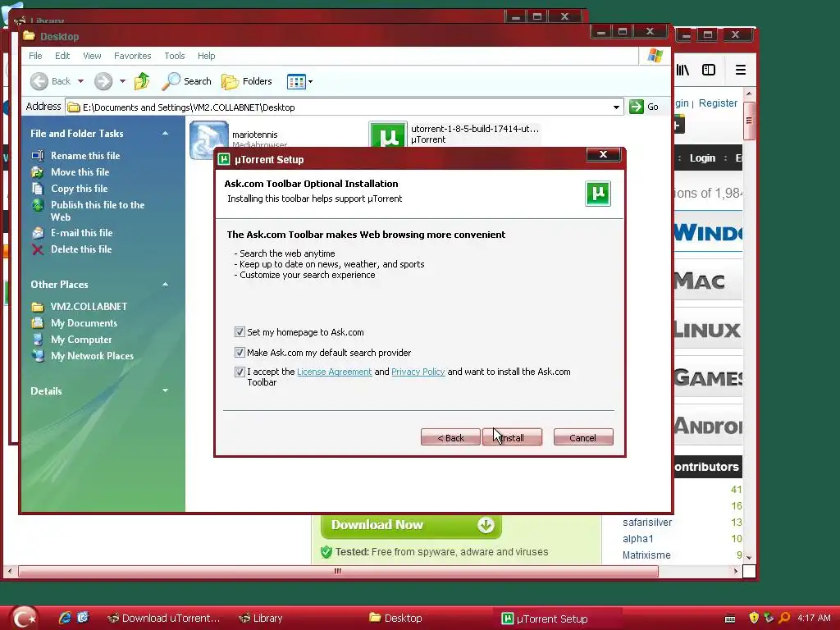
Task: Click the Matrixisme contributor link
Action: pyautogui.click(x=646, y=555)
